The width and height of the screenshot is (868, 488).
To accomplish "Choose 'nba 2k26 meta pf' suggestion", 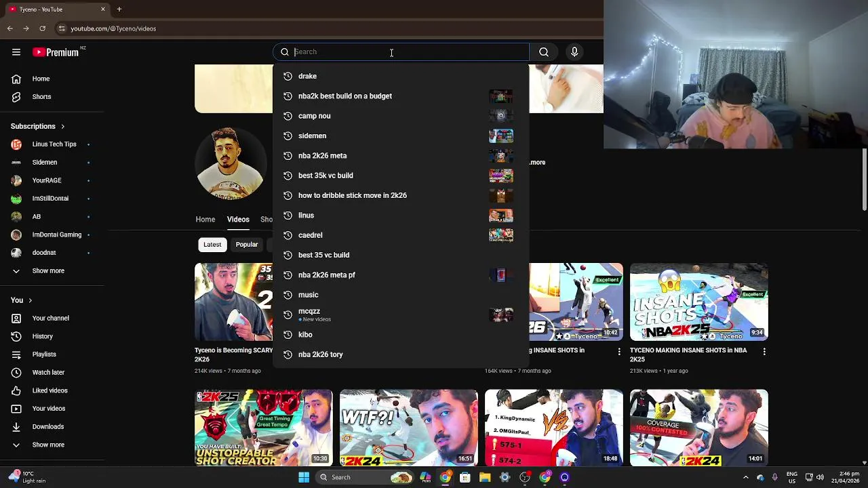I will click(x=401, y=275).
